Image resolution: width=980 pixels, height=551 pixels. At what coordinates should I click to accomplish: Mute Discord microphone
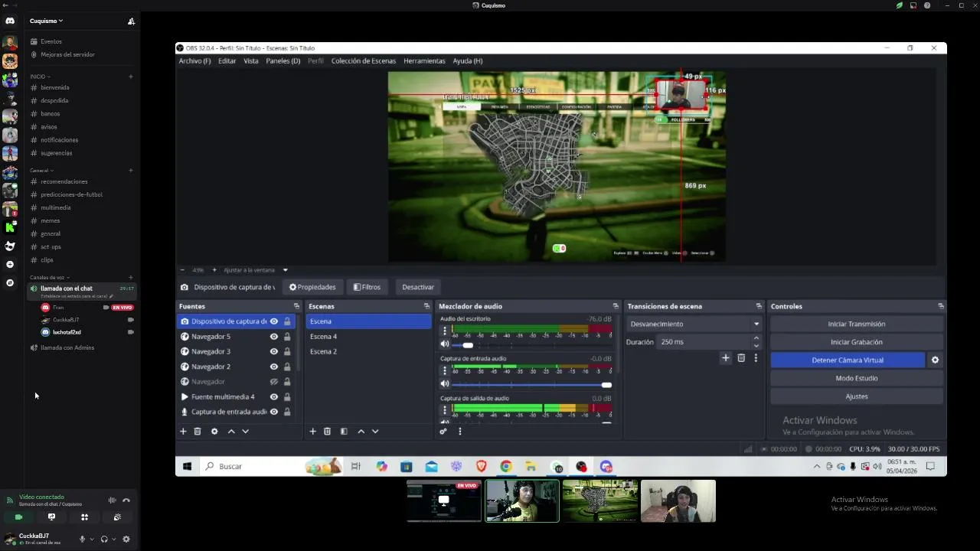click(x=82, y=539)
